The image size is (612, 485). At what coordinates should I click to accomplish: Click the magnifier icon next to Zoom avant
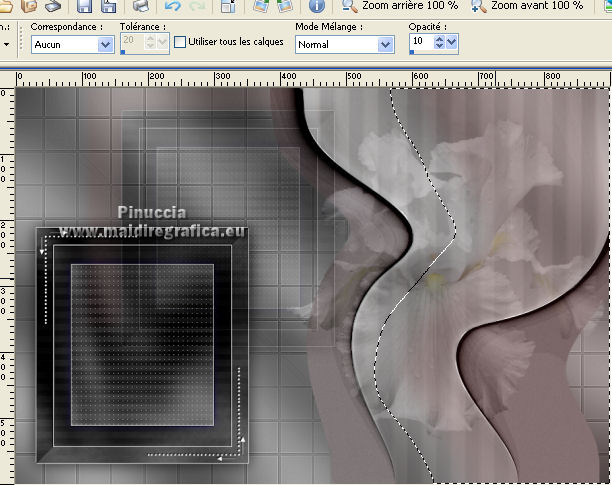click(479, 5)
